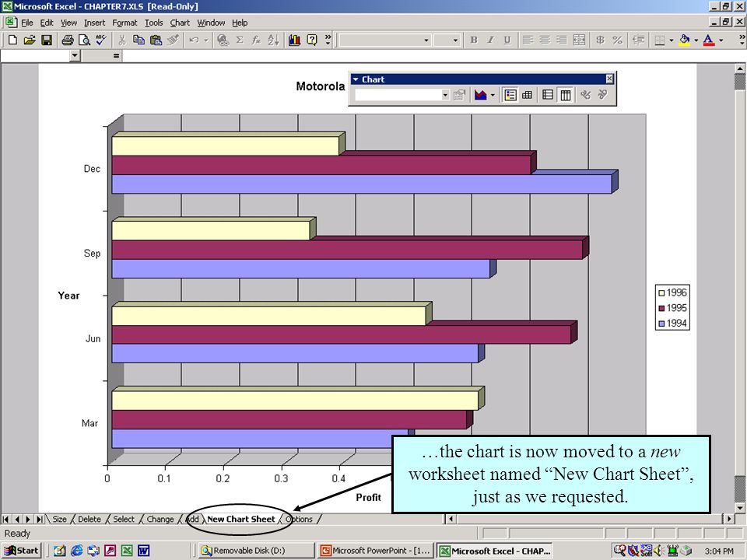Click the Copy icon
The width and height of the screenshot is (747, 560).
coord(139,40)
